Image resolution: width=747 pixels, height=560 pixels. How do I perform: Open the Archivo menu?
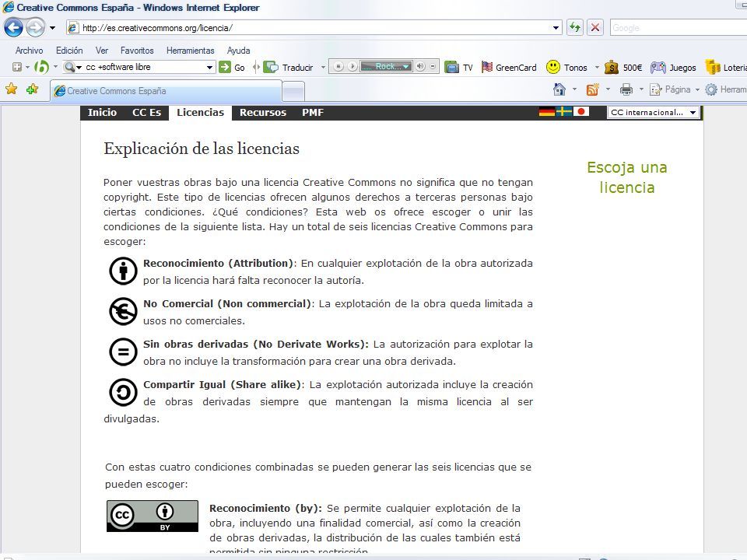pos(29,51)
